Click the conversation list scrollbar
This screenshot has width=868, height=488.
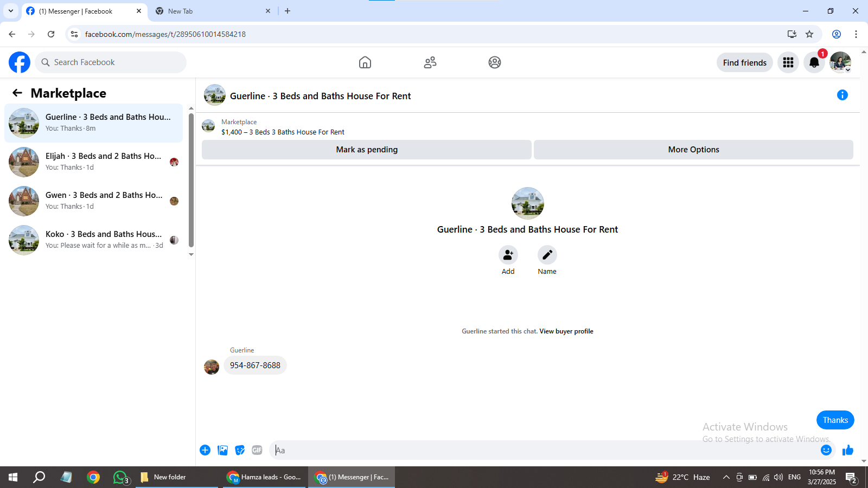[191, 179]
